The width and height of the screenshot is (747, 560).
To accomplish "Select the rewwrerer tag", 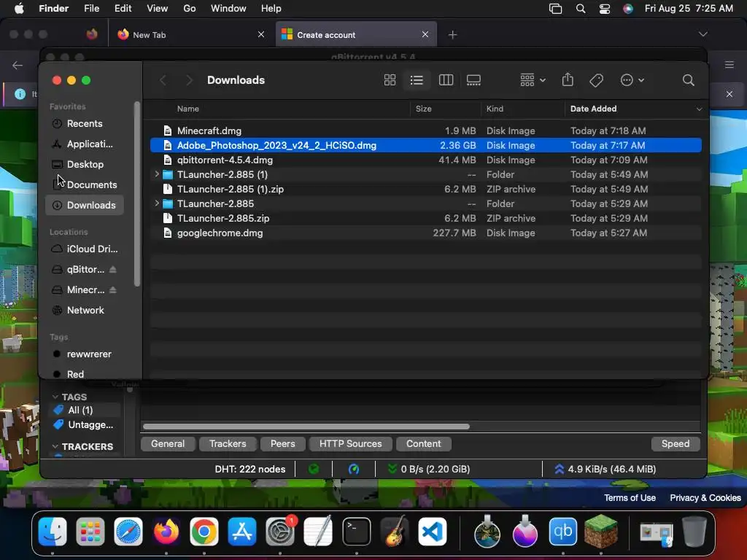I will pyautogui.click(x=85, y=354).
